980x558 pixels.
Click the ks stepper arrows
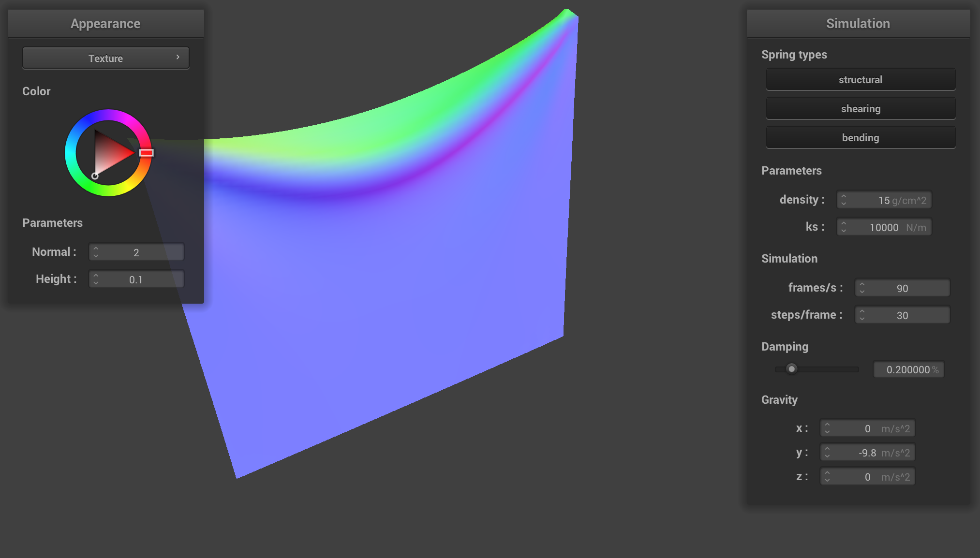coord(844,227)
